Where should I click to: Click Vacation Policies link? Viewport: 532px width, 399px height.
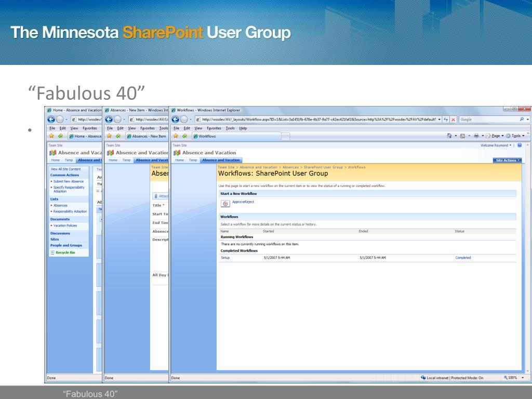pyautogui.click(x=65, y=225)
